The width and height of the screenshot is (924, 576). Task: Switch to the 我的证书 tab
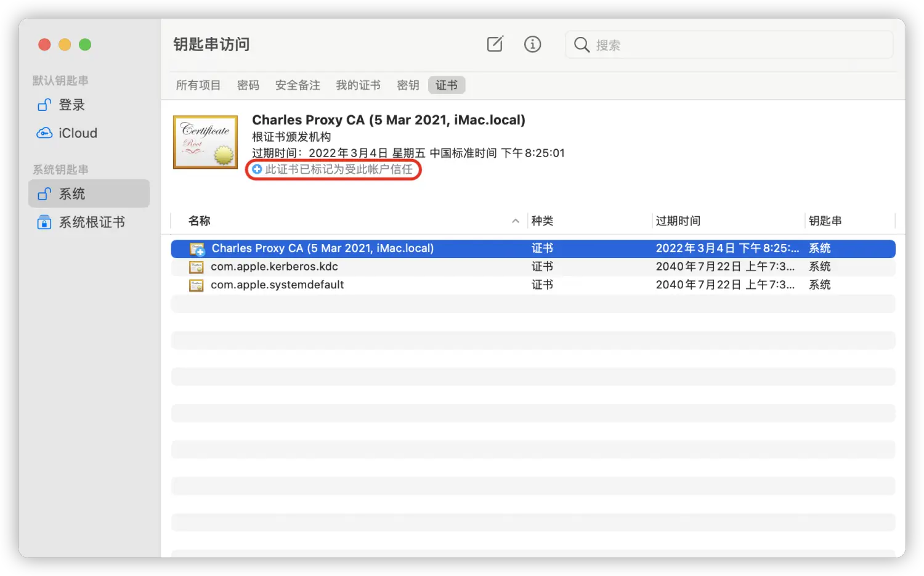(x=359, y=85)
